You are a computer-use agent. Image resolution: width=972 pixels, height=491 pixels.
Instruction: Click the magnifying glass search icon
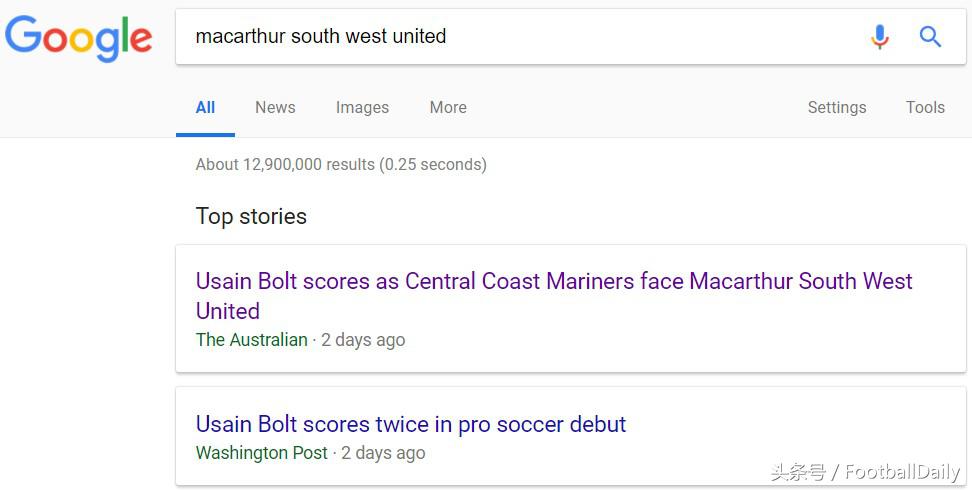[x=930, y=37]
